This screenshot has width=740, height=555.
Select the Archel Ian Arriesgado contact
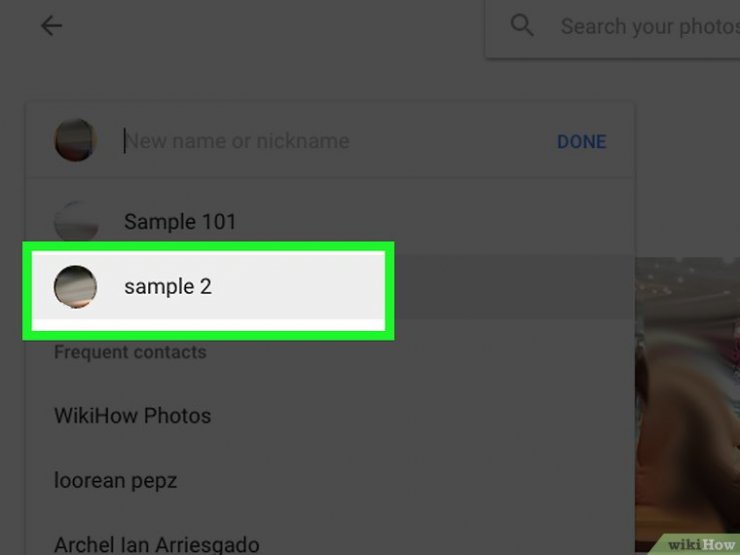click(x=157, y=545)
